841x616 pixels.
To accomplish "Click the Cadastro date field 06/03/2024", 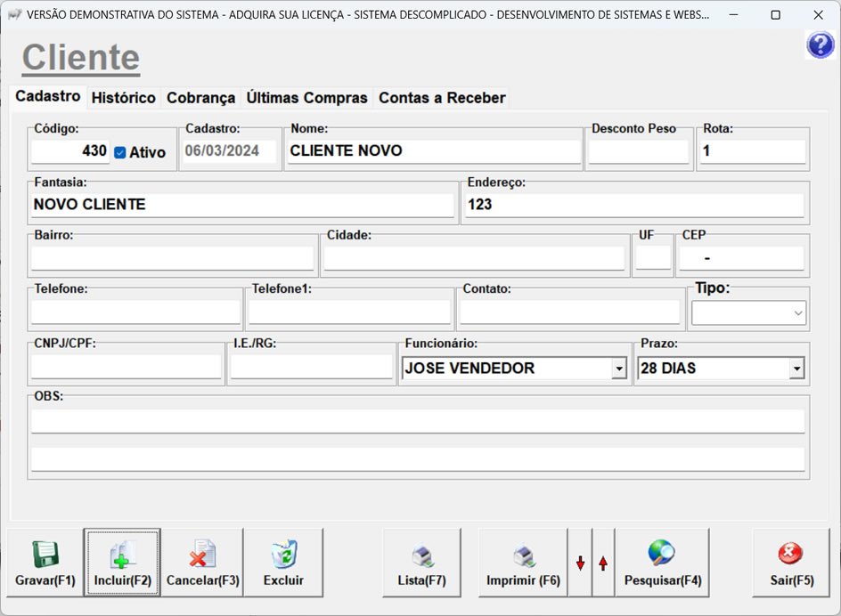I will [x=229, y=151].
